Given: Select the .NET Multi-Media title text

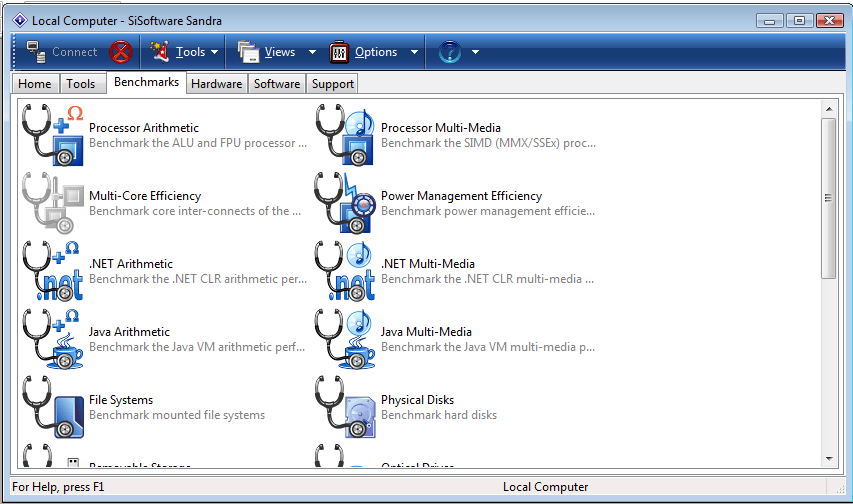Looking at the screenshot, I should pyautogui.click(x=428, y=264).
